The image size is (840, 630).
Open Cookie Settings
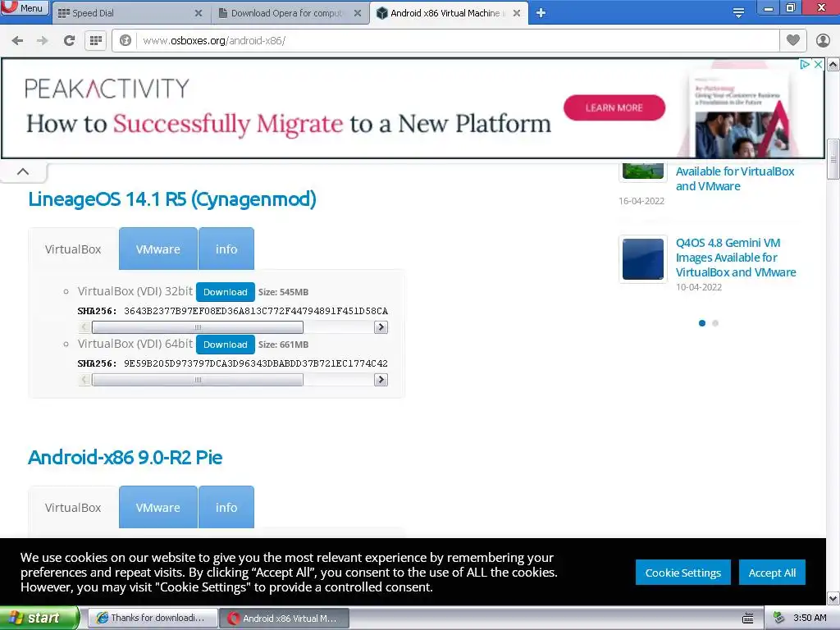(683, 573)
